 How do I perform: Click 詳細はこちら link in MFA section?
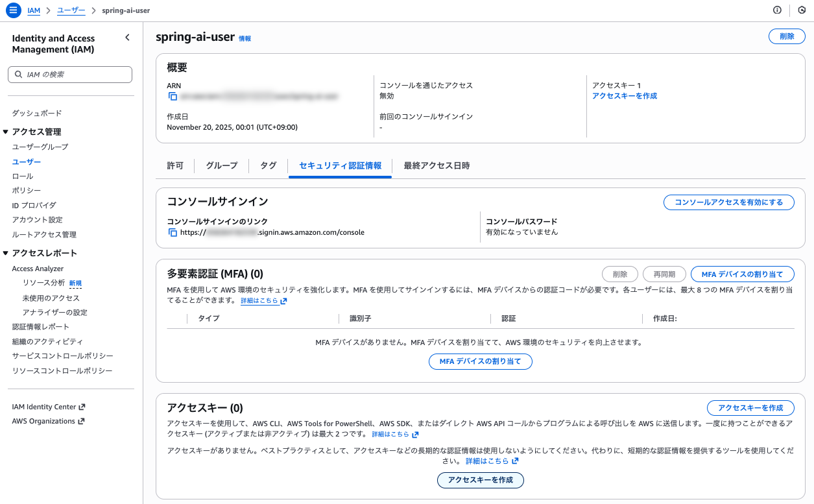click(263, 301)
